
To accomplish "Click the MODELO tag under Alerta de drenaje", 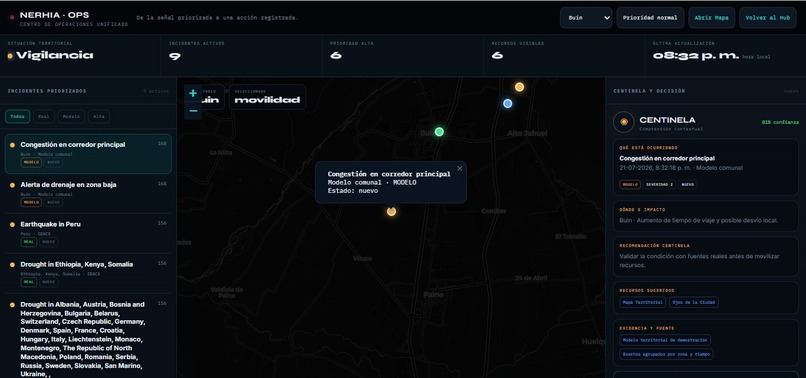I will pyautogui.click(x=31, y=203).
